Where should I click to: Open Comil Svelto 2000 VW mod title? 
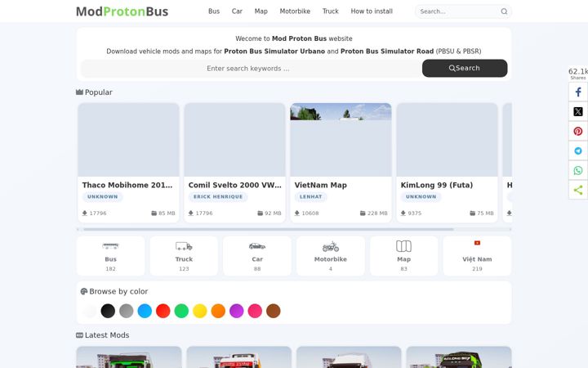click(x=234, y=185)
